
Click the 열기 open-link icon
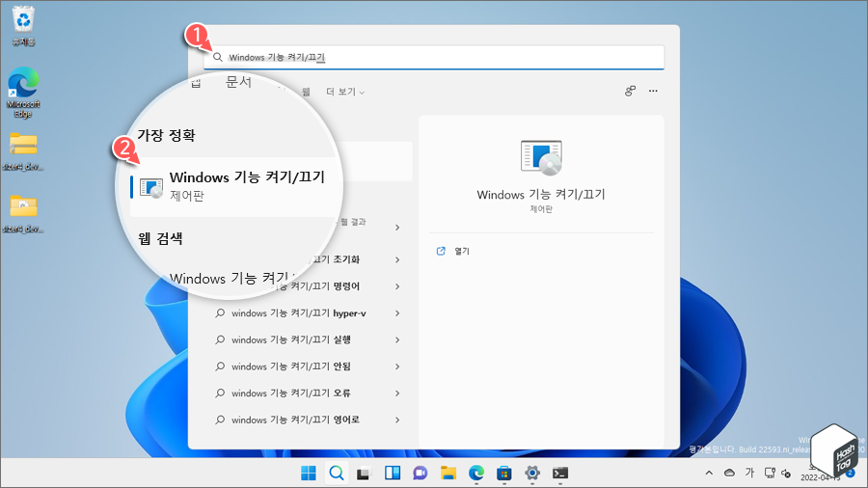click(441, 251)
